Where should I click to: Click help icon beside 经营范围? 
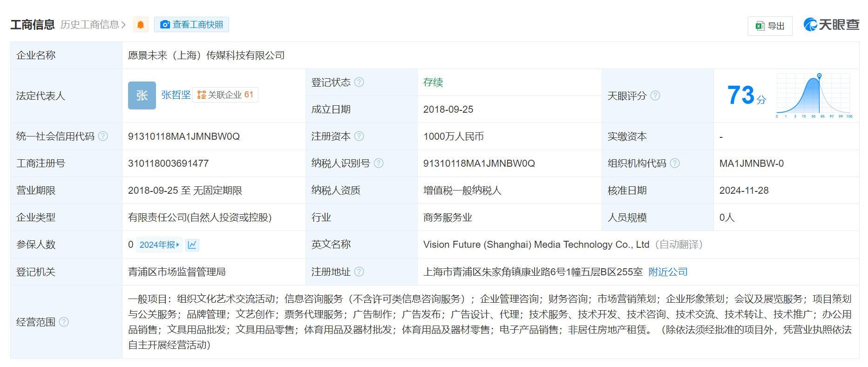click(64, 322)
